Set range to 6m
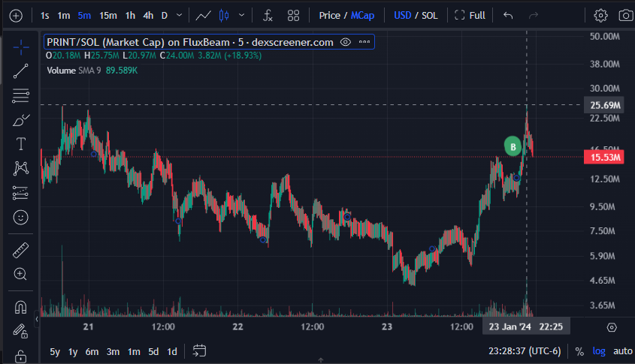This screenshot has width=635, height=364. pos(92,352)
